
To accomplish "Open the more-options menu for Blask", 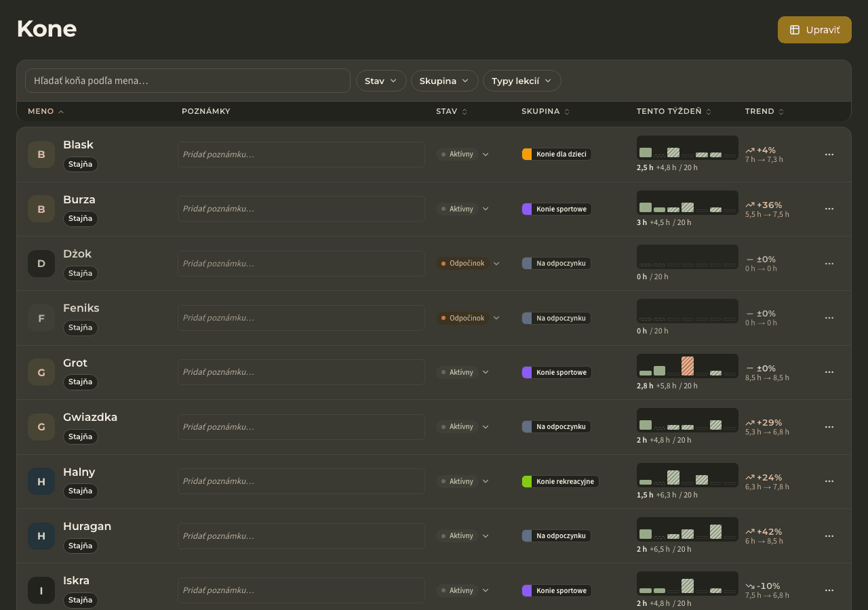I will point(829,155).
